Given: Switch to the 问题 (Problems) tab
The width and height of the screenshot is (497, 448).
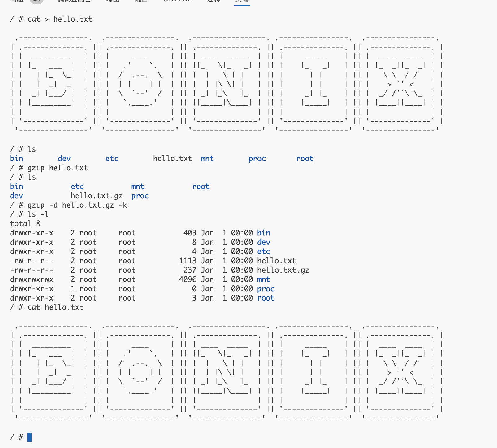Looking at the screenshot, I should tap(17, 1).
